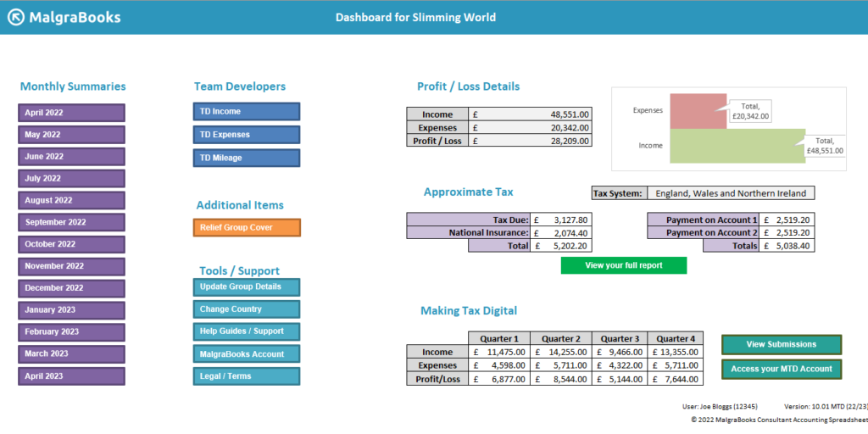Click the Change Country button
Screen dimensions: 868x434
coord(247,309)
